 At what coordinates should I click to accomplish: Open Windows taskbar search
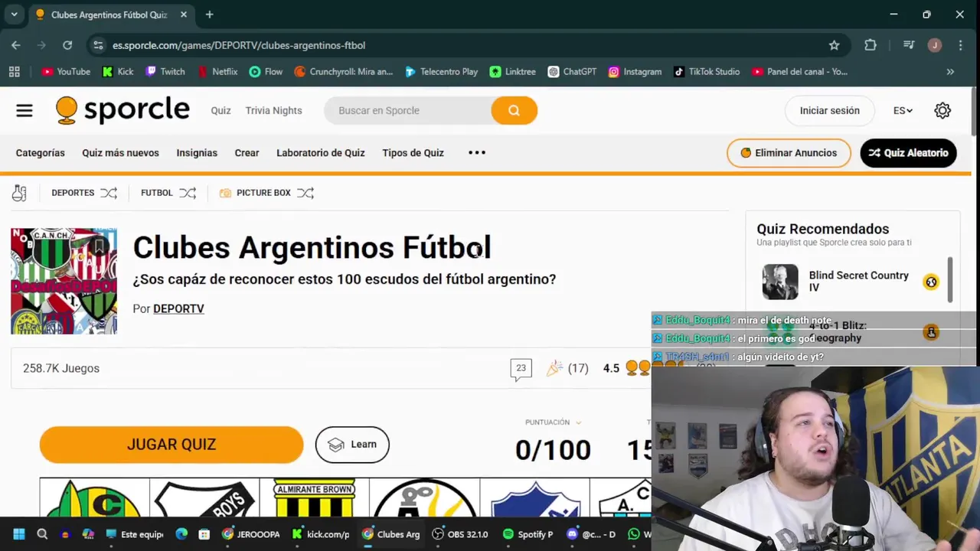(x=42, y=534)
